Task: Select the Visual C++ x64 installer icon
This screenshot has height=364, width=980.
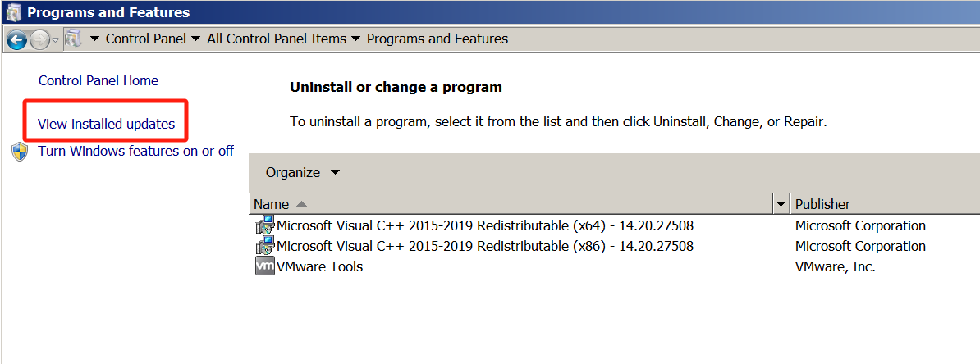Action: 265,225
